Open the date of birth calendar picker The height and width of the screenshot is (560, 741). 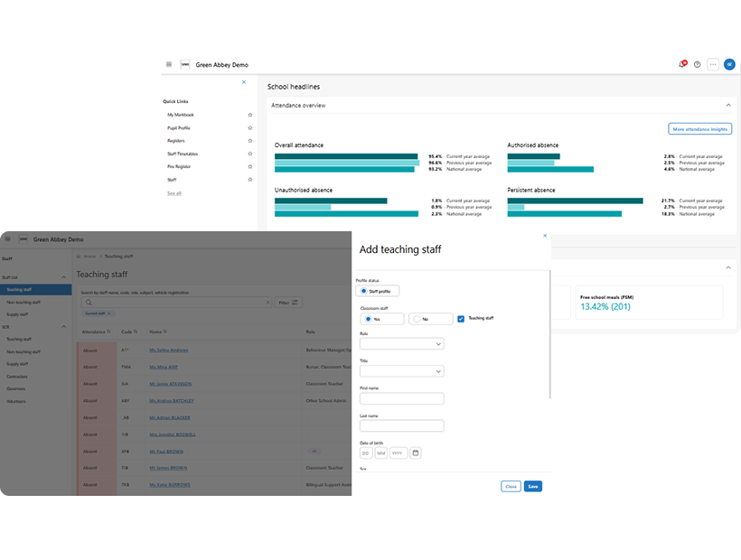415,453
